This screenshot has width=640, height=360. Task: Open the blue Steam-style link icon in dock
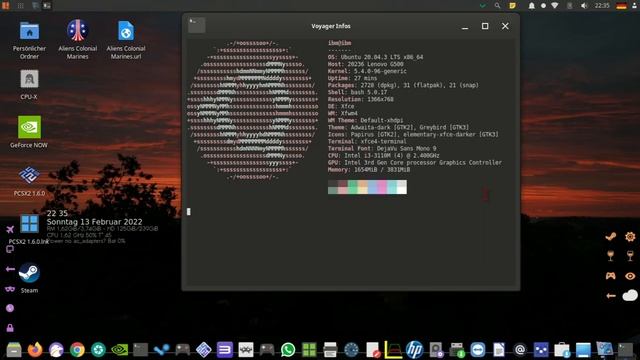point(162,350)
